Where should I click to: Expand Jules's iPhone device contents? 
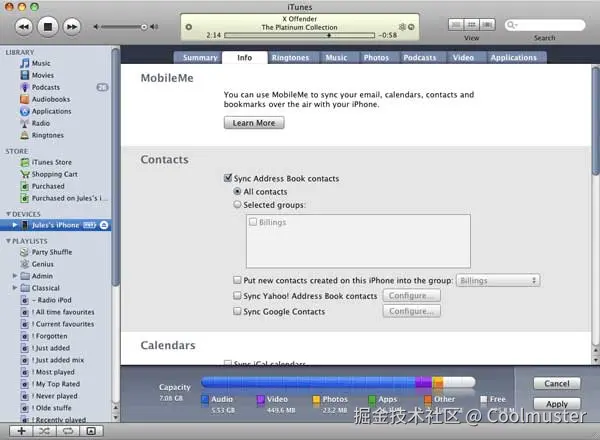[15, 225]
